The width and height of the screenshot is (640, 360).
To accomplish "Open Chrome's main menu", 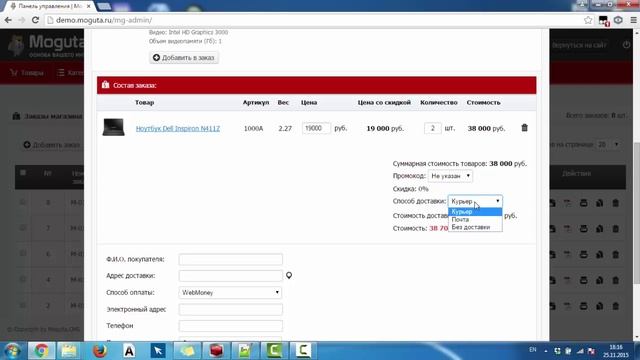I will coord(633,20).
